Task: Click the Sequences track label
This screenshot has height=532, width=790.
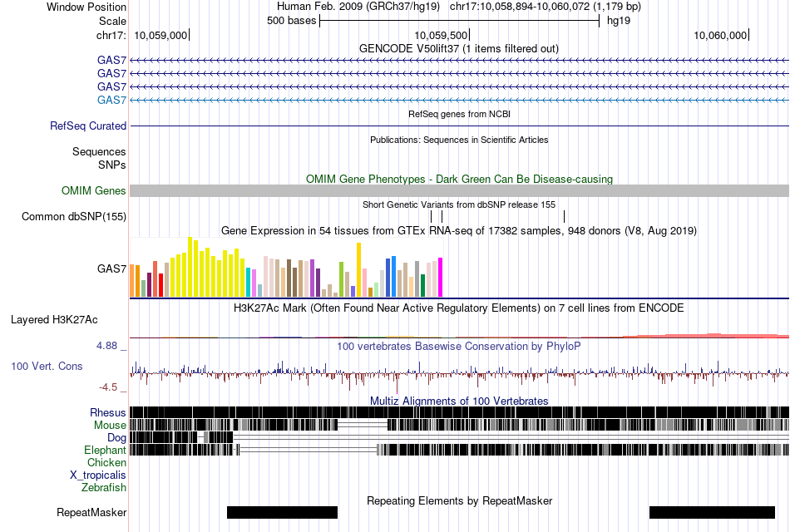Action: [x=99, y=151]
